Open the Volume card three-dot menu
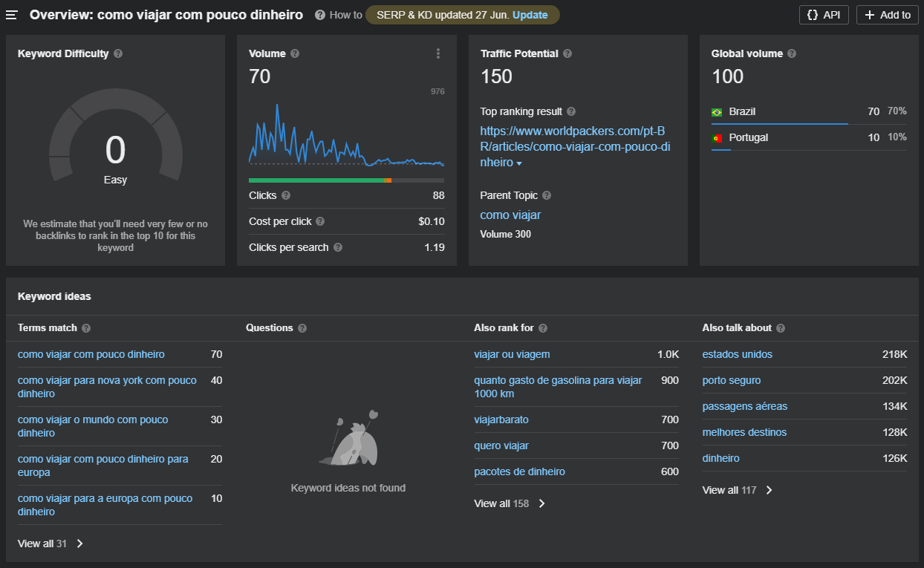 click(x=438, y=53)
